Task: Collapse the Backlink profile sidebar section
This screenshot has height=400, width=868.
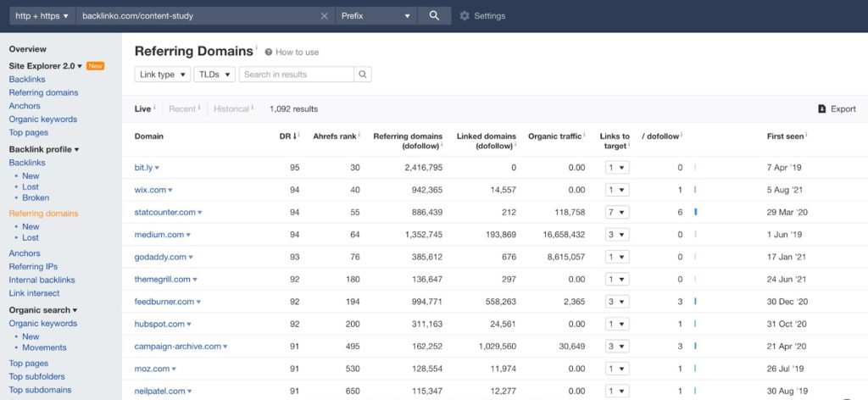Action: pos(44,149)
